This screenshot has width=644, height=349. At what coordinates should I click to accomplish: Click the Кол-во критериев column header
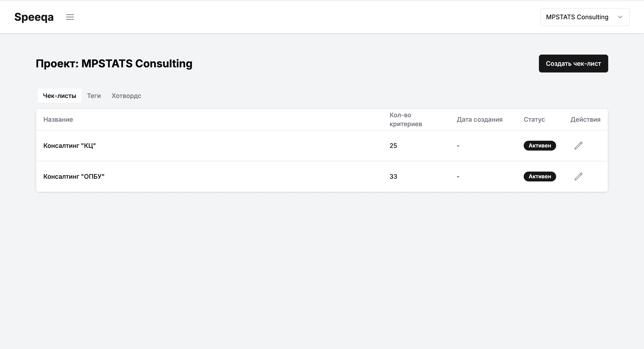pos(405,120)
